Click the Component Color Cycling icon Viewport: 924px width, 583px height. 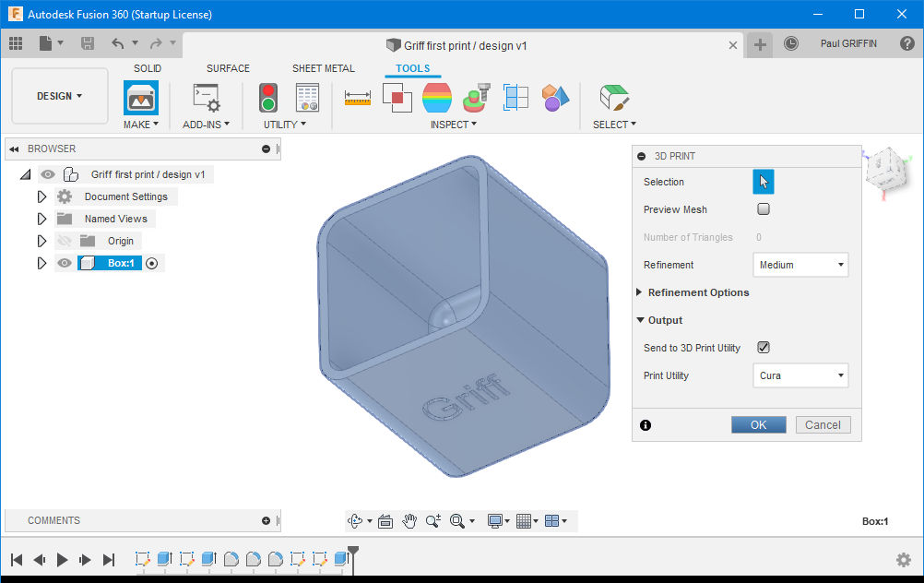[x=555, y=98]
